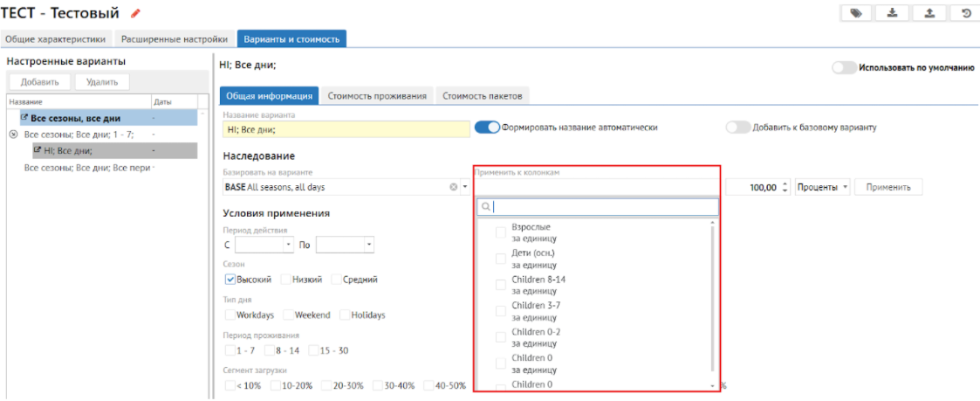Click the search field in columns dropdown
Screen dimensions: 980x401
[602, 207]
